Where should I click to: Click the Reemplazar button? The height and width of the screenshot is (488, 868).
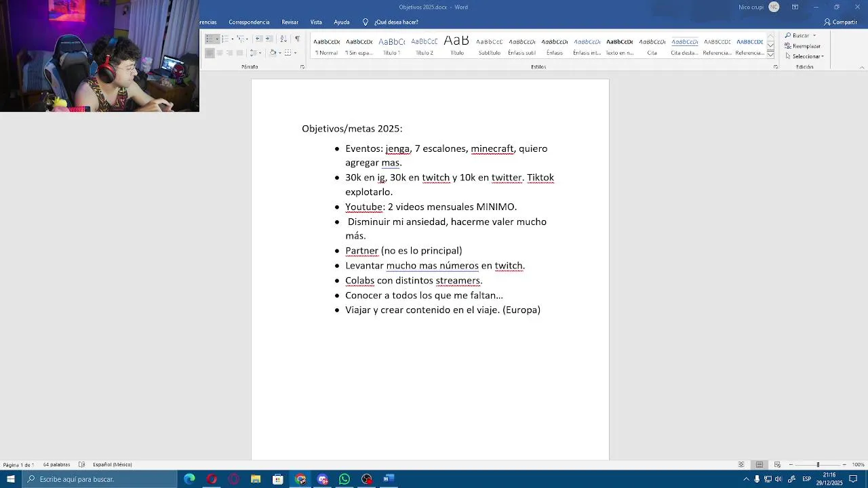click(803, 46)
